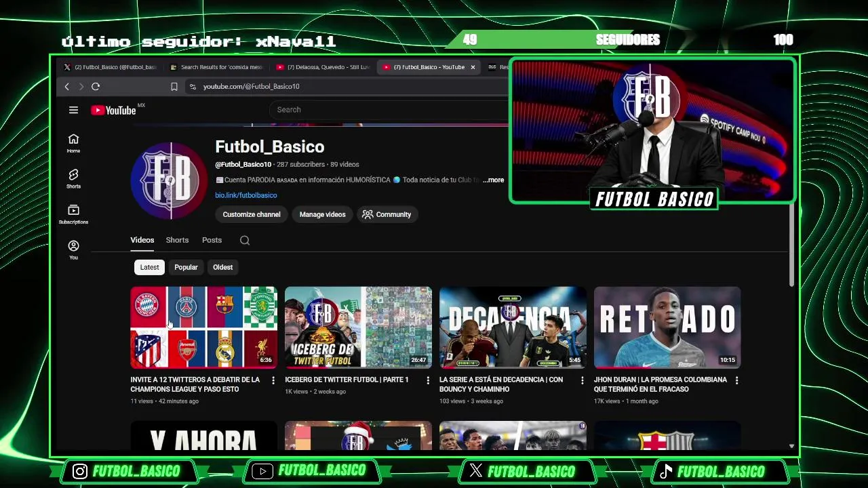Open the Y AHORA video thumbnail
Viewport: 868px width, 488px height.
coord(204,436)
